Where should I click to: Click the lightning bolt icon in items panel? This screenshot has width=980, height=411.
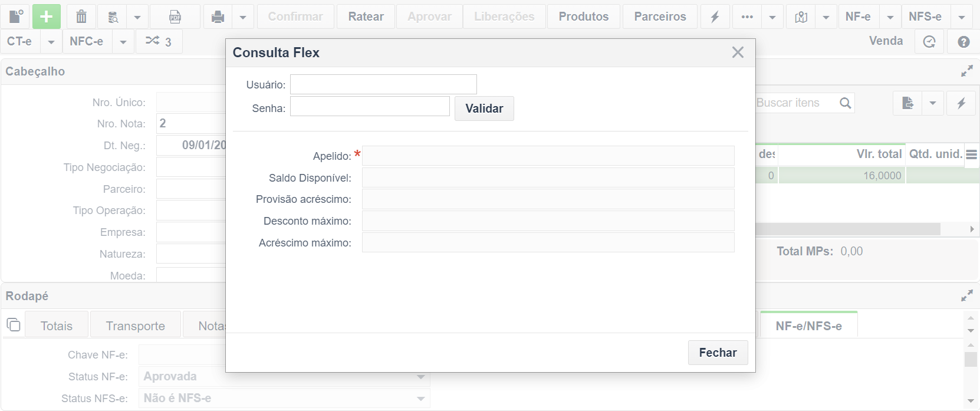[x=961, y=103]
